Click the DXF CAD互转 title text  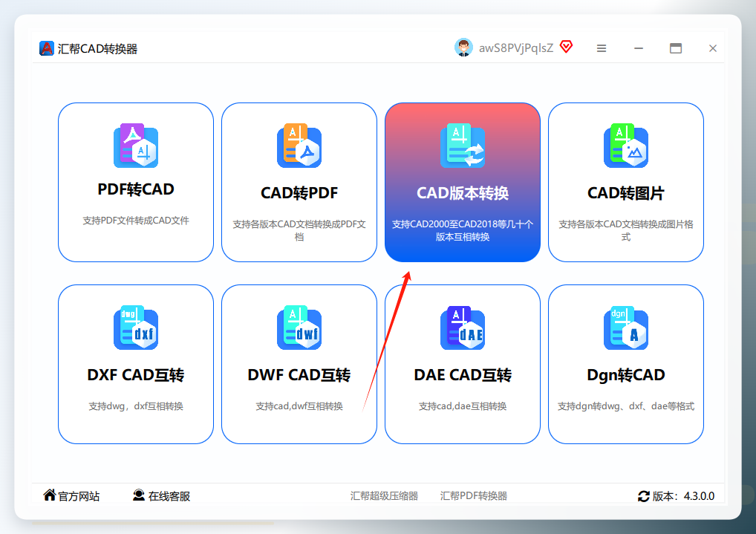pyautogui.click(x=136, y=375)
